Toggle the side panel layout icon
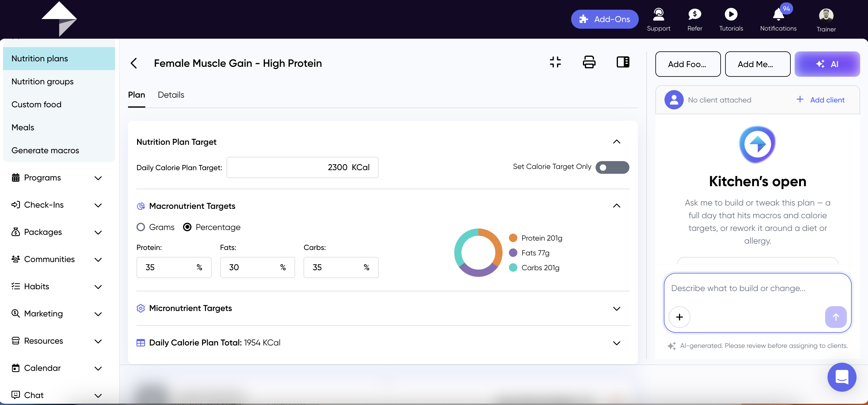 click(x=623, y=62)
